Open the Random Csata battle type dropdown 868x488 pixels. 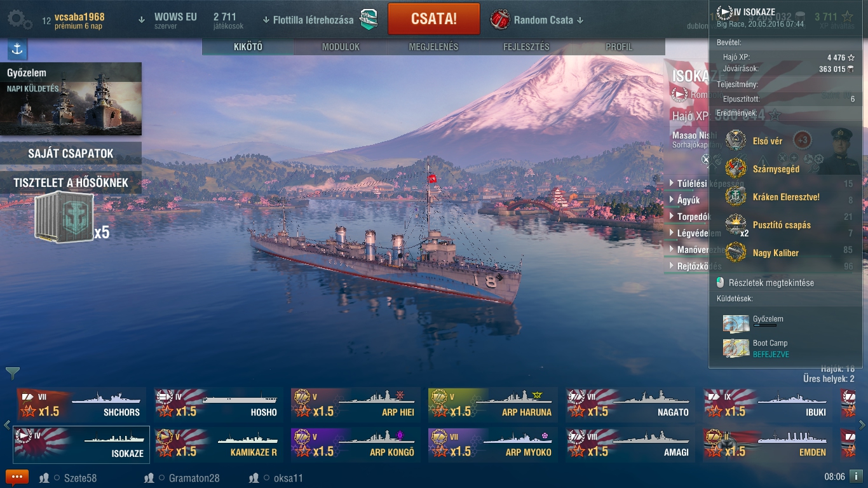coord(537,20)
